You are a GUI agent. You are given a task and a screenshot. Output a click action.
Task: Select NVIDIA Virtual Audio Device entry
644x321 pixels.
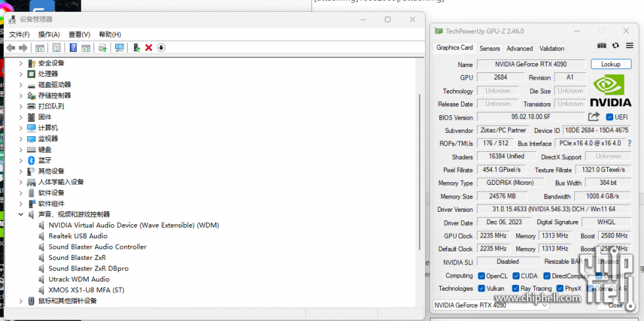pyautogui.click(x=134, y=225)
